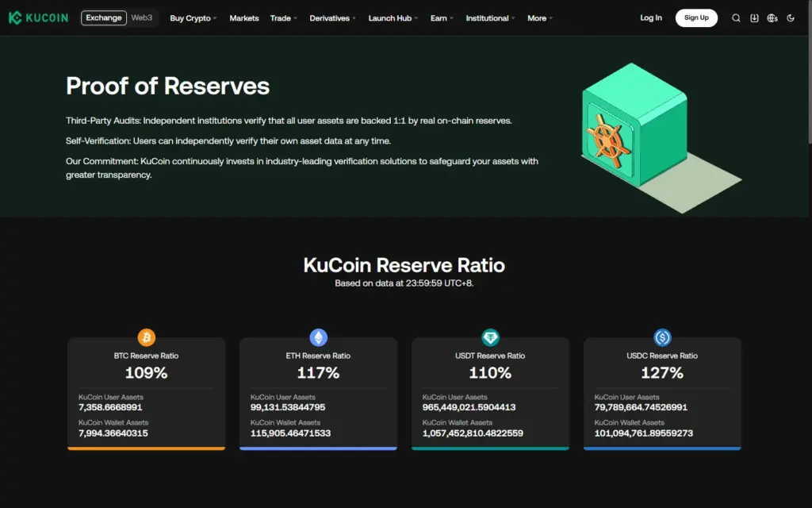812x508 pixels.
Task: Click the app download icon
Action: tap(754, 18)
